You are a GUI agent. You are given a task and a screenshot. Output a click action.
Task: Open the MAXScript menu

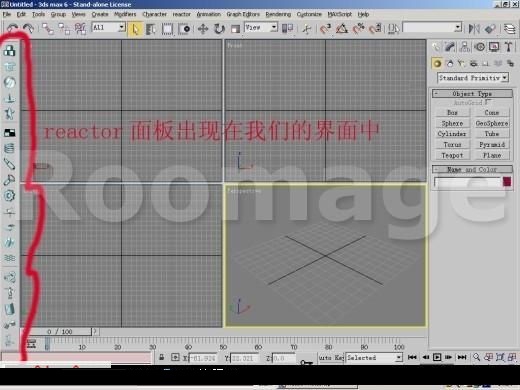tap(339, 14)
